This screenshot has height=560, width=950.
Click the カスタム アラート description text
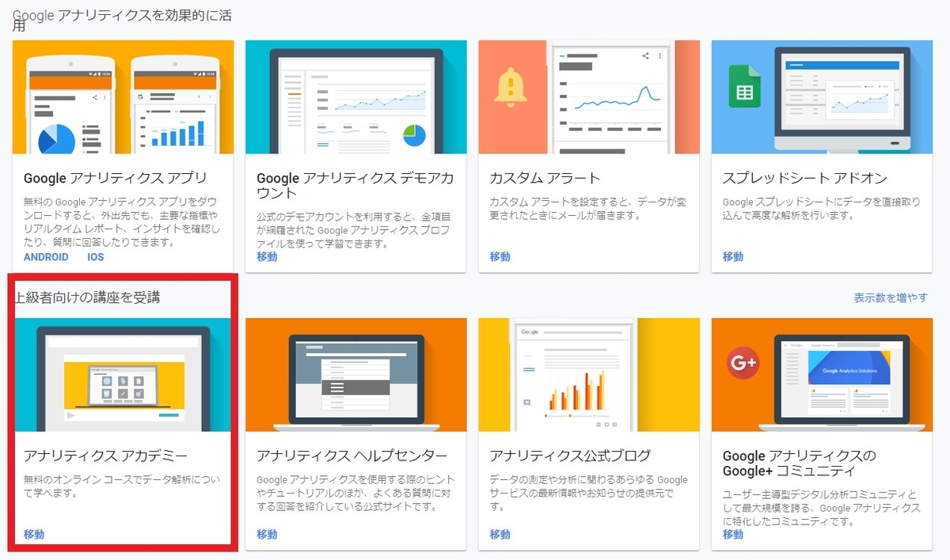click(x=588, y=209)
